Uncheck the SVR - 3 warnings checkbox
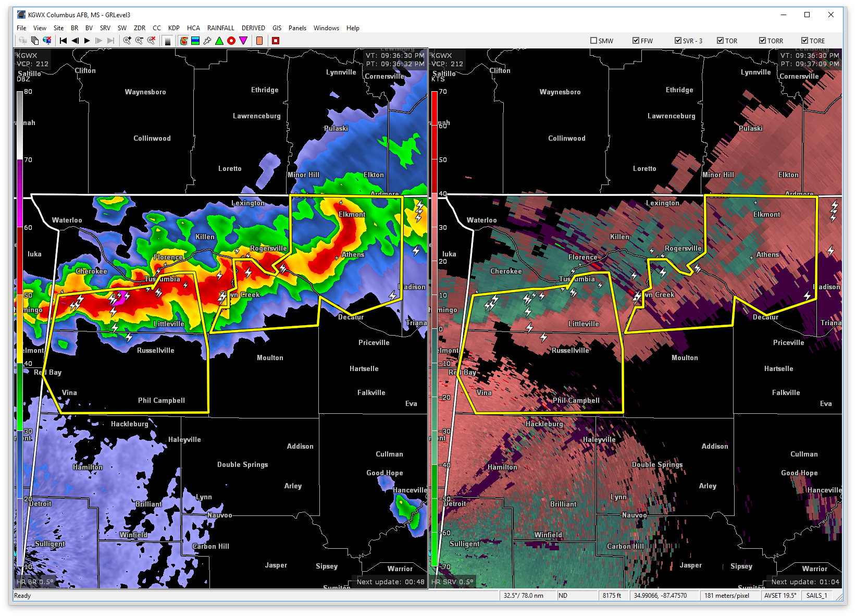Screen dimensions: 856x616 coord(678,41)
